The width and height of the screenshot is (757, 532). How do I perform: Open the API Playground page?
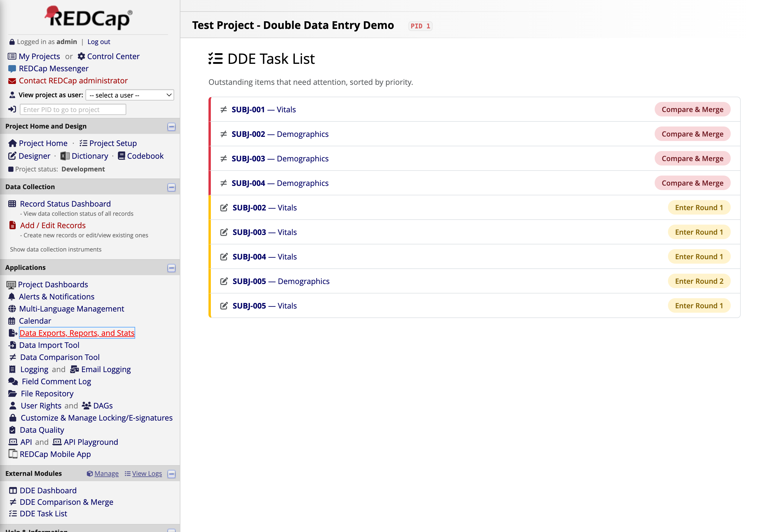coord(91,442)
